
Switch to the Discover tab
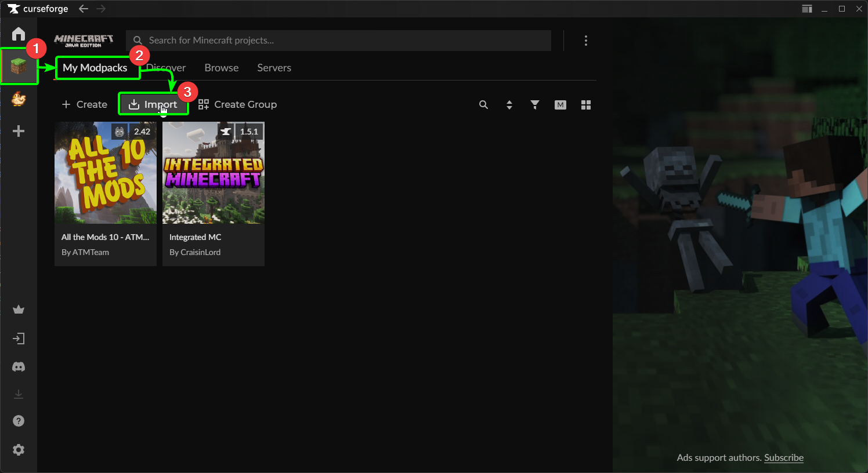166,68
